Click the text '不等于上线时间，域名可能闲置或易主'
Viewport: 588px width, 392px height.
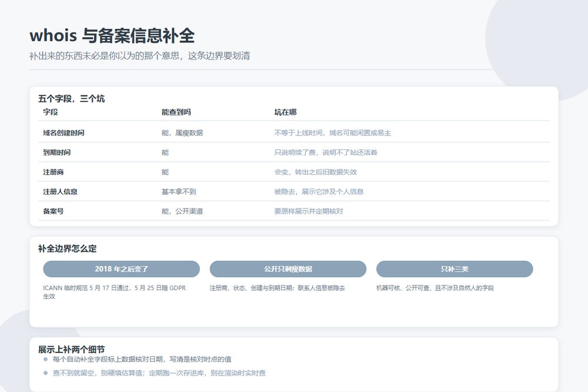pos(333,133)
